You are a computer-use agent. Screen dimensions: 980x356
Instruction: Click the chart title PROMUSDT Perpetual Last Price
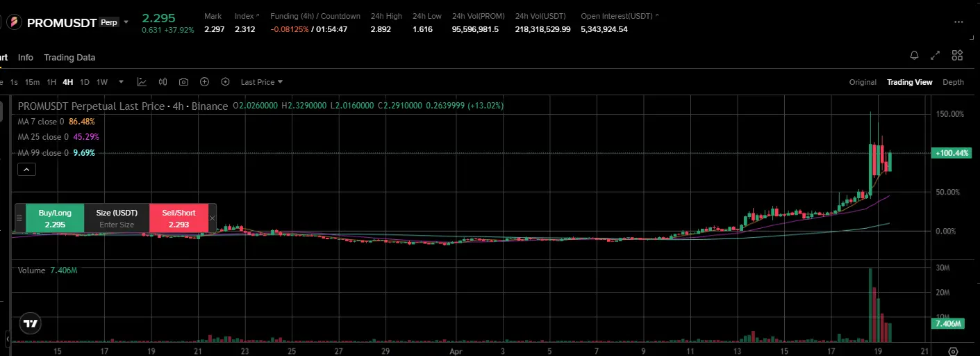click(x=90, y=106)
